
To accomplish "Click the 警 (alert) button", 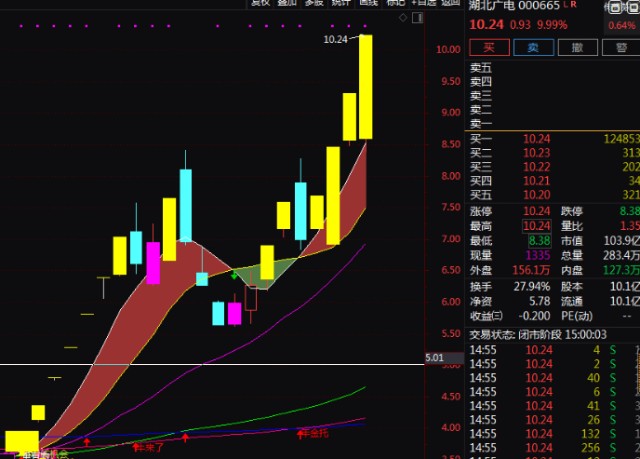I will 621,47.
